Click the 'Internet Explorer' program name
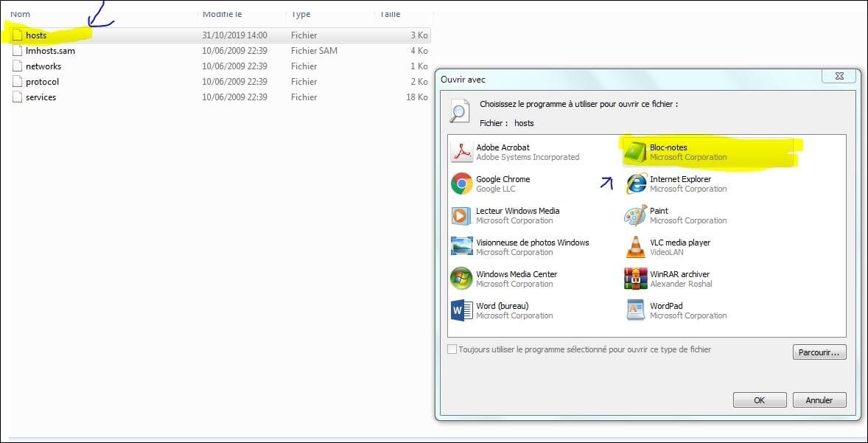868x443 pixels. click(x=680, y=179)
